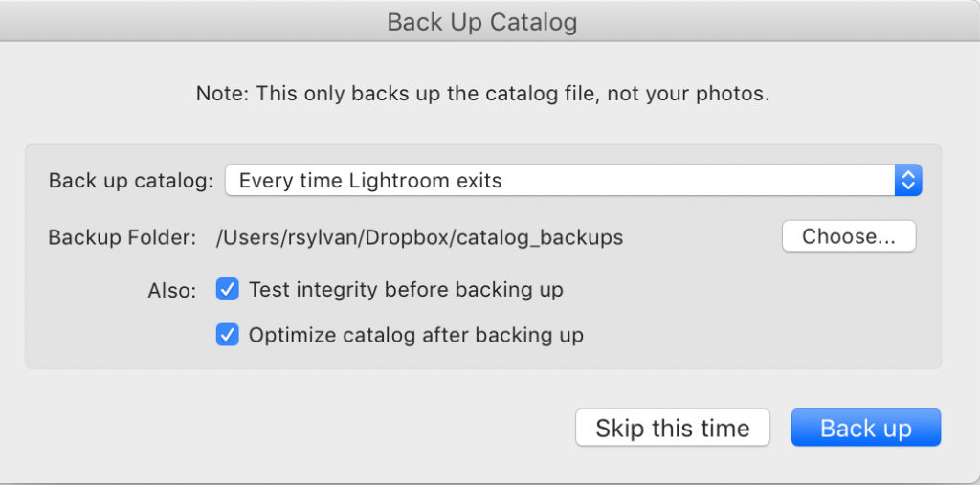The height and width of the screenshot is (485, 980).
Task: Toggle via the Test integrity label text
Action: (406, 289)
